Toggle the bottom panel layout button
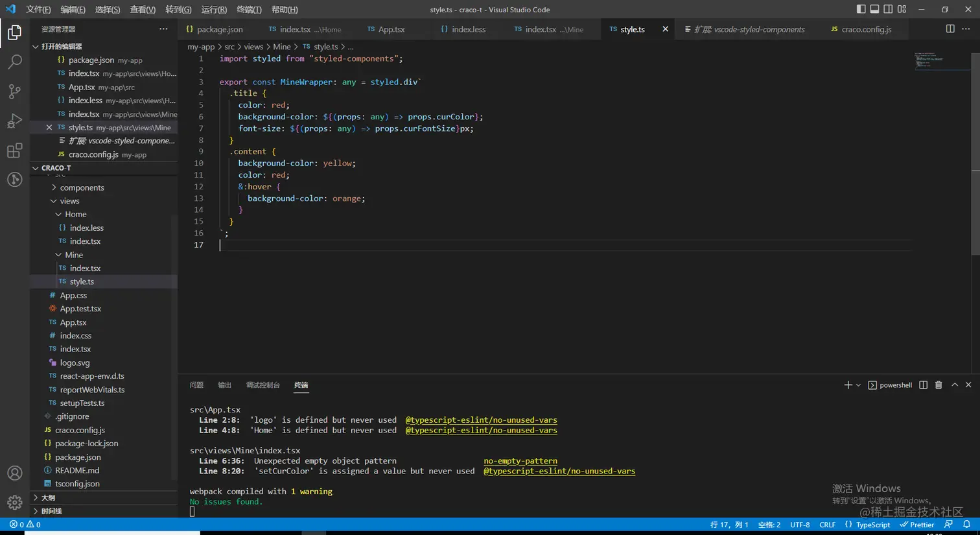980x535 pixels. pos(874,9)
